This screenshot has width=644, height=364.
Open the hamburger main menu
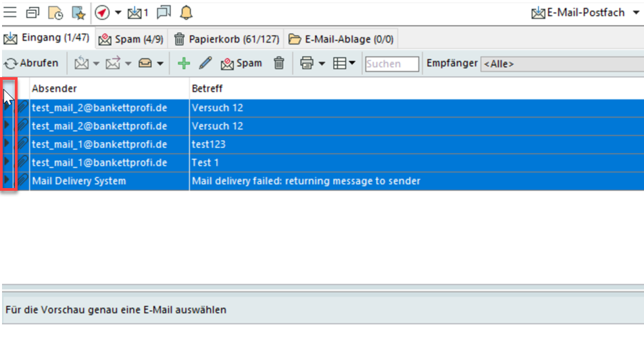tap(10, 13)
